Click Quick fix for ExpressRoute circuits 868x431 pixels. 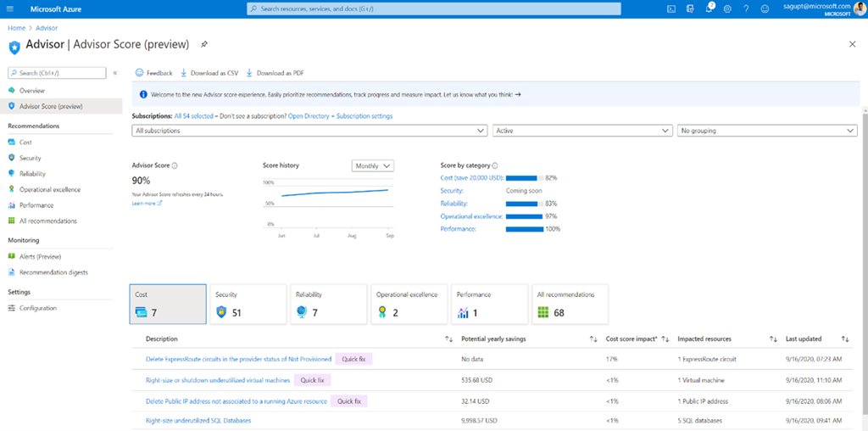[353, 359]
